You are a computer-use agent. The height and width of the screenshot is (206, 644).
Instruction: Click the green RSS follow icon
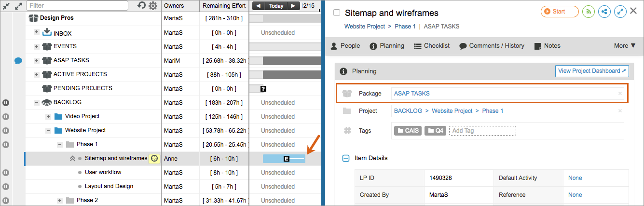coord(589,12)
